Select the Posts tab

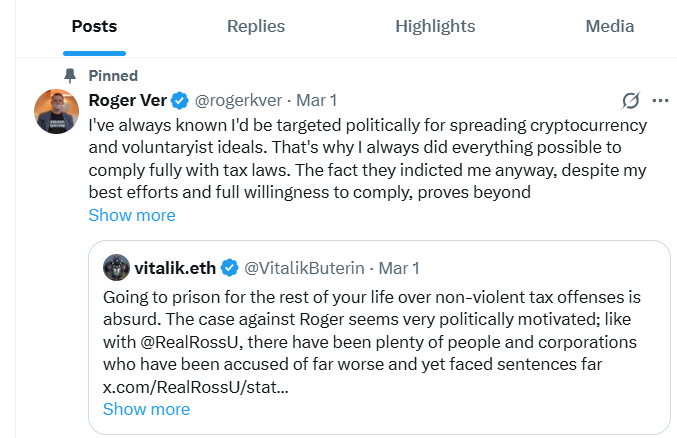(x=94, y=27)
